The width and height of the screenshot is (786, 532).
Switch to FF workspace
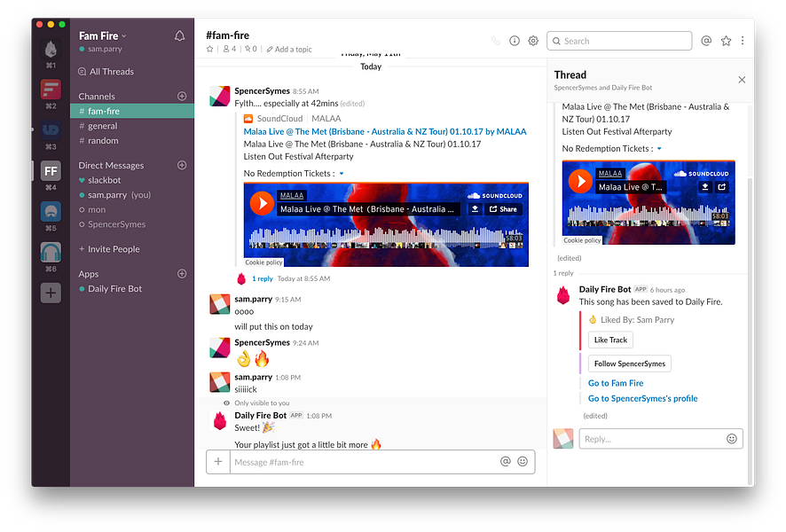51,171
